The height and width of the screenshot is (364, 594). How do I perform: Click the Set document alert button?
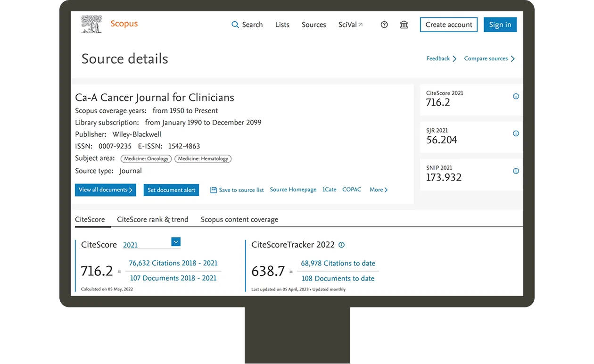point(171,190)
